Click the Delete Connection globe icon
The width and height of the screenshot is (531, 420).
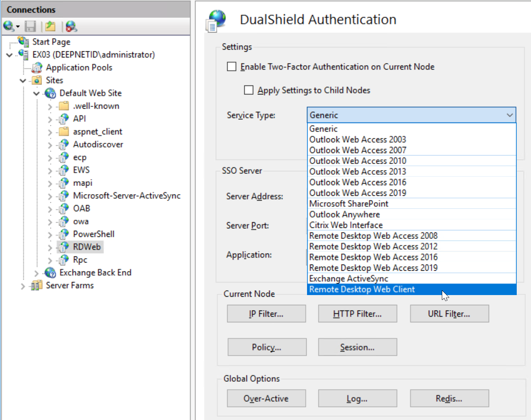pyautogui.click(x=71, y=26)
